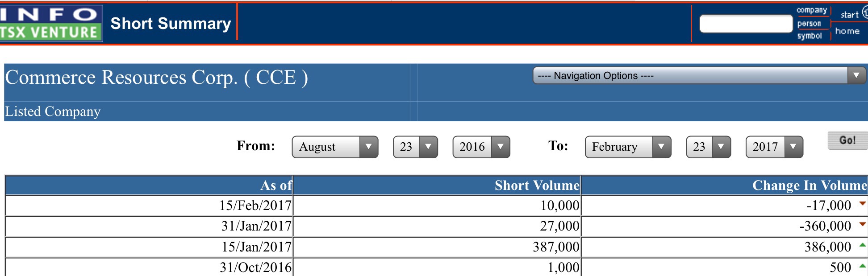
Task: Click the search input field in header
Action: (x=746, y=24)
